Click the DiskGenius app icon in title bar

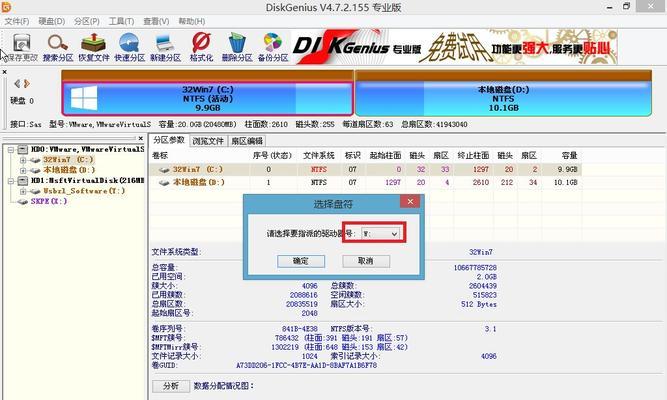[x=6, y=6]
